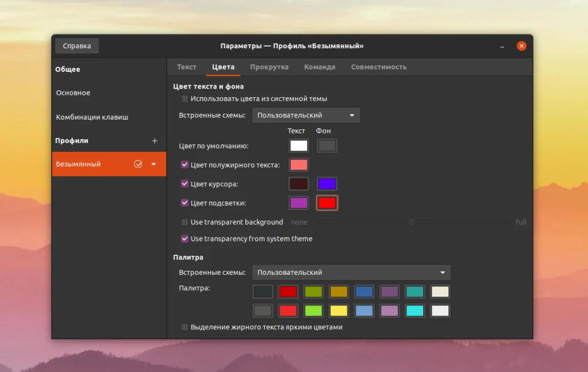Click the checkmark icon on Безымянный profile
Viewport: 588px width, 372px height.
(x=138, y=164)
